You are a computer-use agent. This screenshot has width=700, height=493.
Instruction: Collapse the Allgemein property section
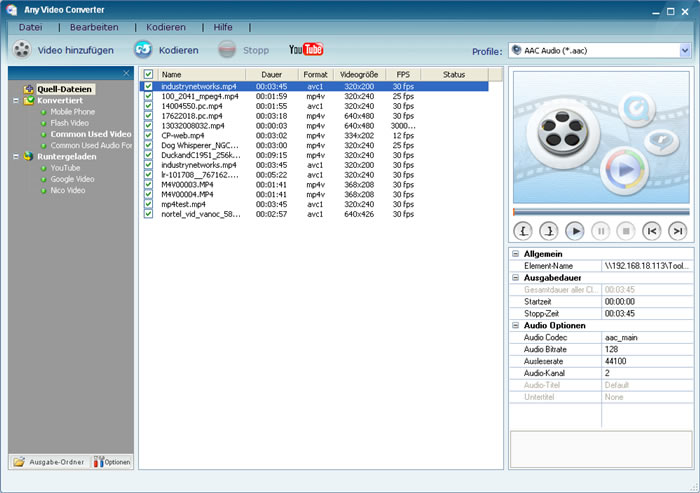pyautogui.click(x=515, y=254)
